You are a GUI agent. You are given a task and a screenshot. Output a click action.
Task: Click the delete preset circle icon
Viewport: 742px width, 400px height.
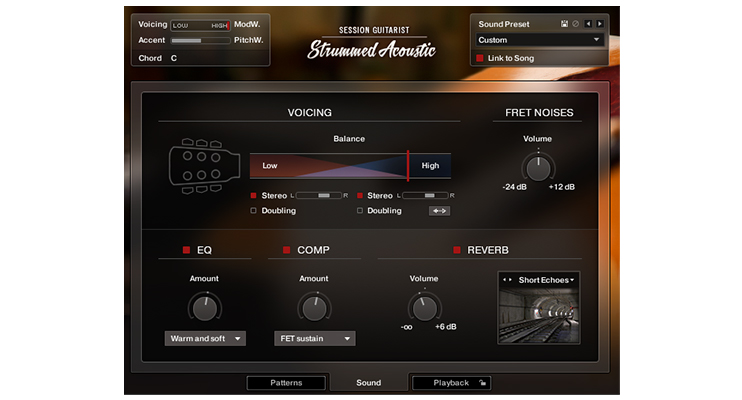pos(575,24)
